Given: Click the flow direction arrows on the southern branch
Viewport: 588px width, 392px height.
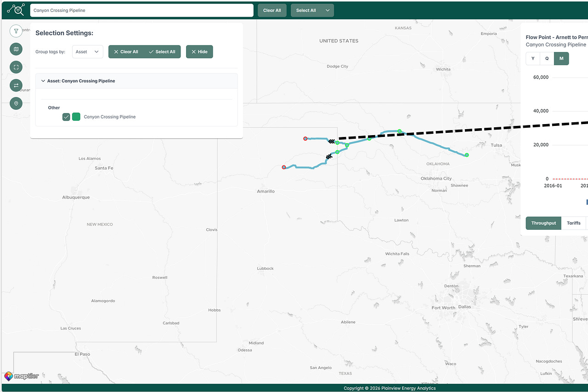Looking at the screenshot, I should click(x=328, y=157).
